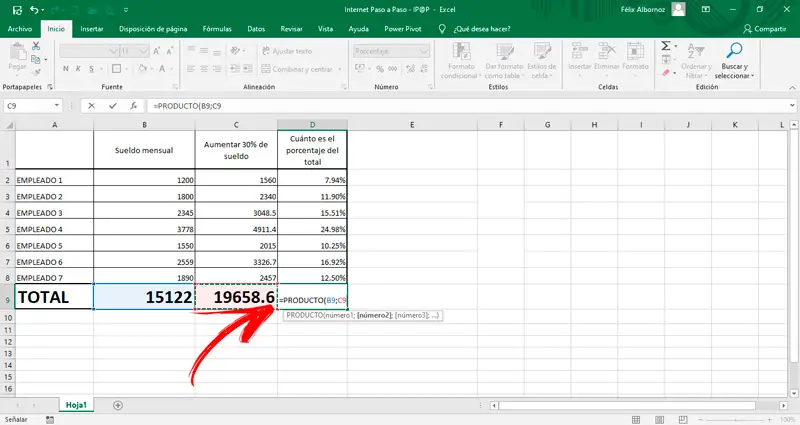This screenshot has height=425, width=800.
Task: Cancel the formula entry with the X button
Action: tap(91, 105)
